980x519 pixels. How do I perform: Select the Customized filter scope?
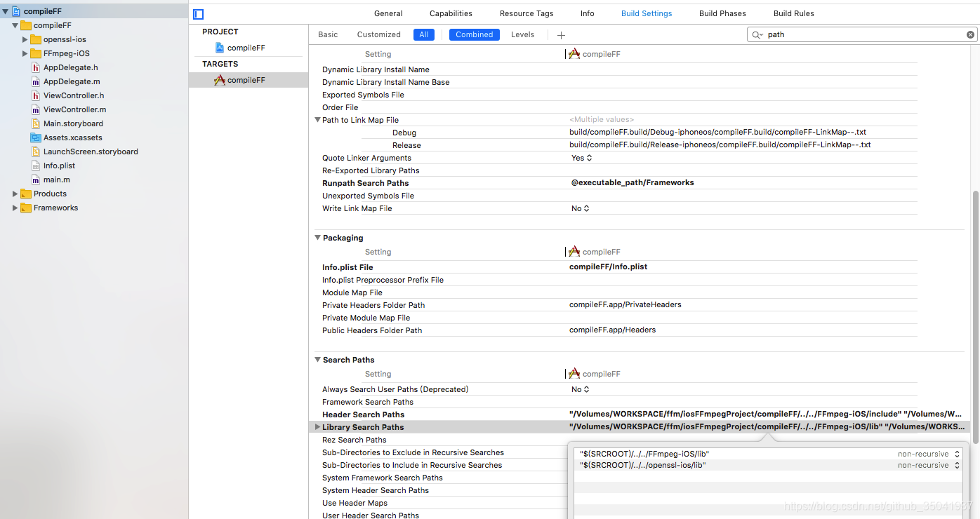(379, 34)
